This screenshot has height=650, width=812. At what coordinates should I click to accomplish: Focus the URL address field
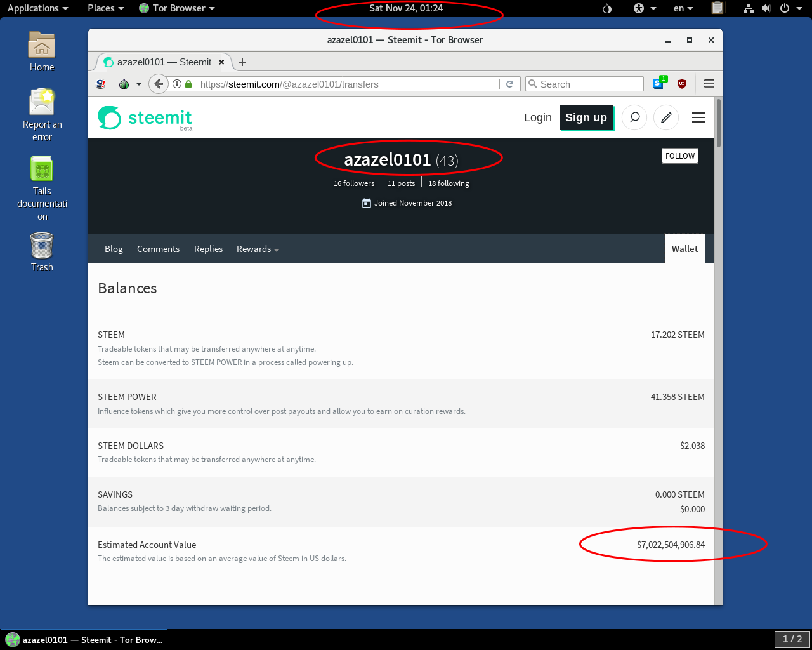pyautogui.click(x=348, y=84)
